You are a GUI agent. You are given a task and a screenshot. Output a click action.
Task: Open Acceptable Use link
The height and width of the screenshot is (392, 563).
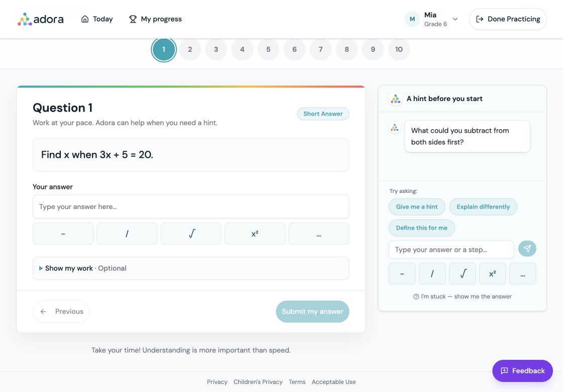[x=334, y=382]
